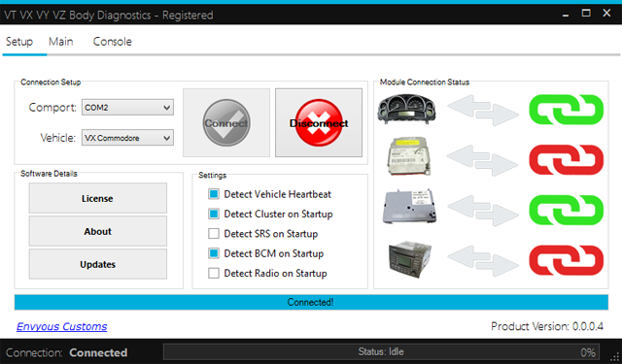Click the 0% progress value

(x=587, y=352)
